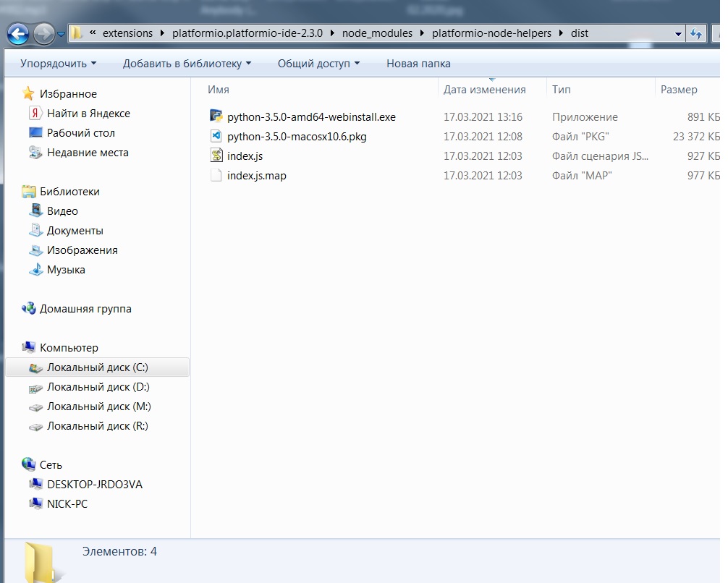The width and height of the screenshot is (728, 583).
Task: Open the recent locations dropdown beside Forward
Action: pyautogui.click(x=62, y=34)
